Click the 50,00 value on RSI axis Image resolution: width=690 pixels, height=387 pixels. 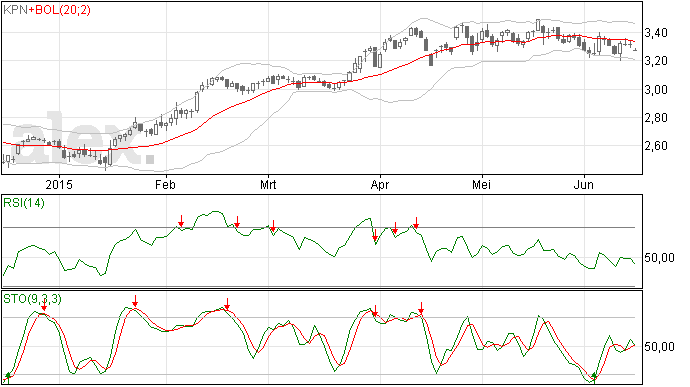pyautogui.click(x=659, y=258)
